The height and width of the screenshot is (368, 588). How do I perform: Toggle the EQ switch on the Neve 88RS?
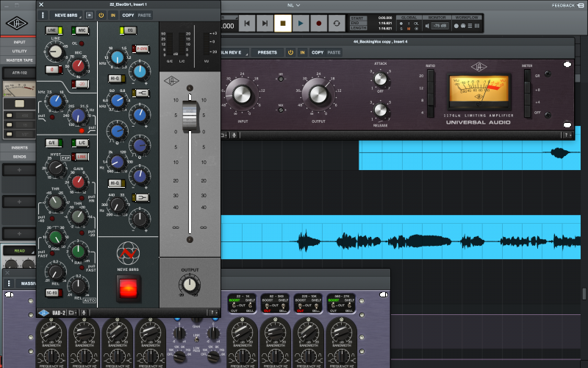coord(128,30)
